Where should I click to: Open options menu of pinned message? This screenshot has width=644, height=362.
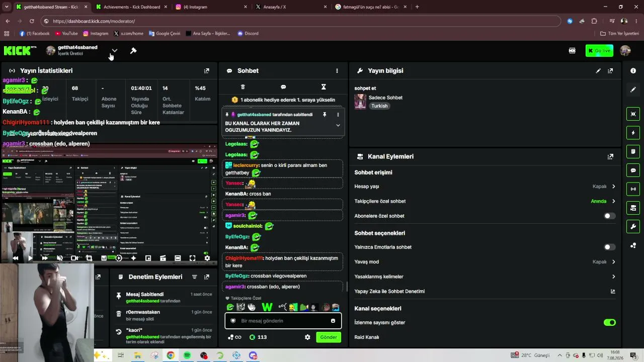point(338,115)
